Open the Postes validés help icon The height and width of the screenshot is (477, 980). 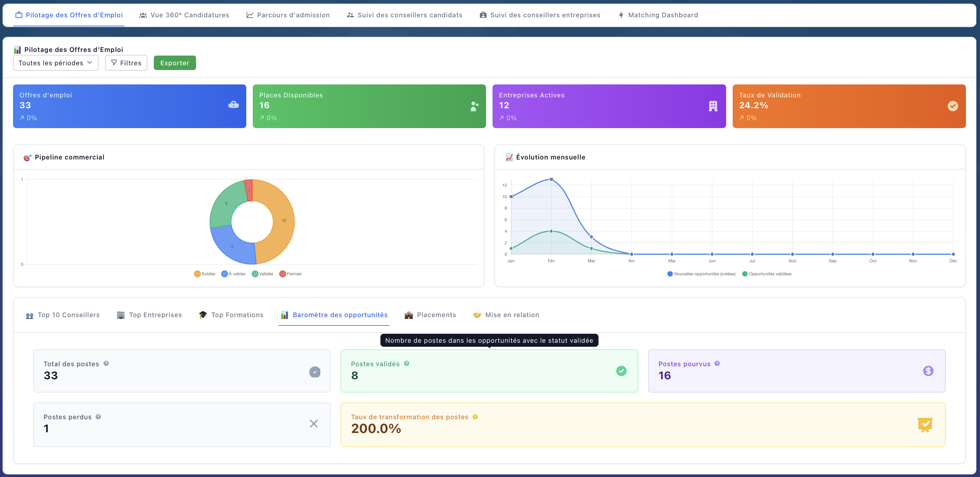406,363
